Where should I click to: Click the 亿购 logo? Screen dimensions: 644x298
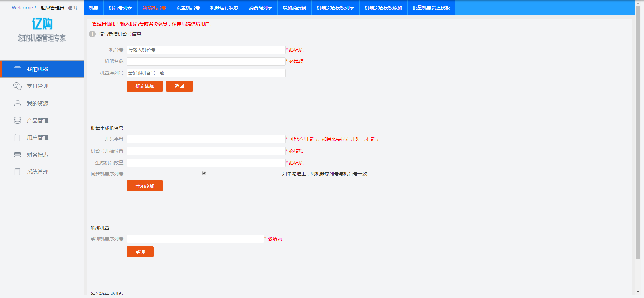click(x=42, y=24)
